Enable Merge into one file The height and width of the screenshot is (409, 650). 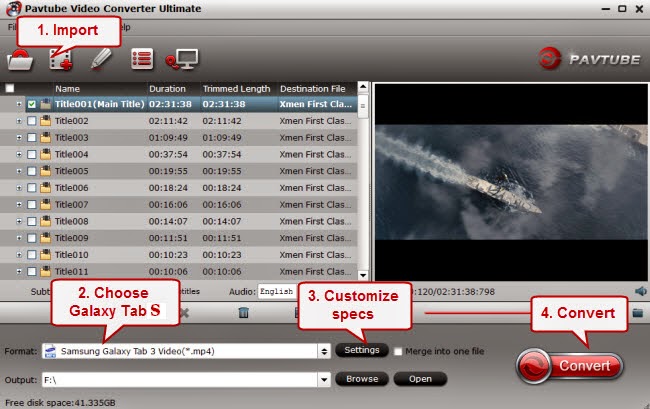(x=398, y=351)
